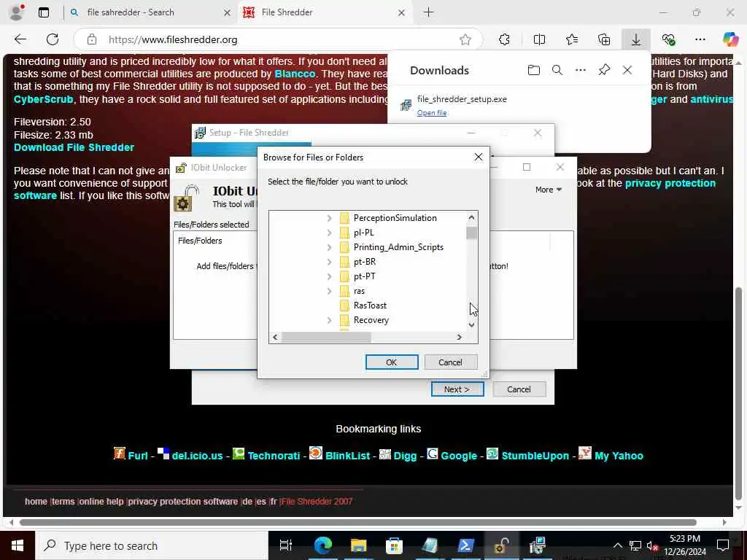Open the del.icio.us bookmarking link
Screen dimensions: 747x560
[x=197, y=456]
